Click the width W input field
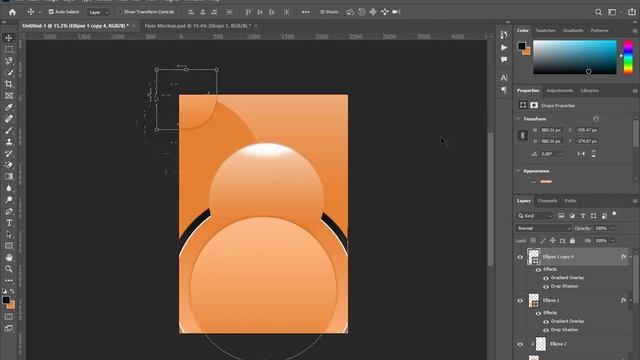 [551, 130]
